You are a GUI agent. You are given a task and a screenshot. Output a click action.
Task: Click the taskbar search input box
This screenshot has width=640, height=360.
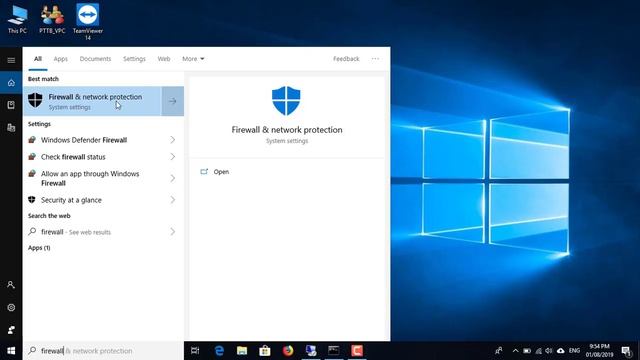click(x=103, y=351)
